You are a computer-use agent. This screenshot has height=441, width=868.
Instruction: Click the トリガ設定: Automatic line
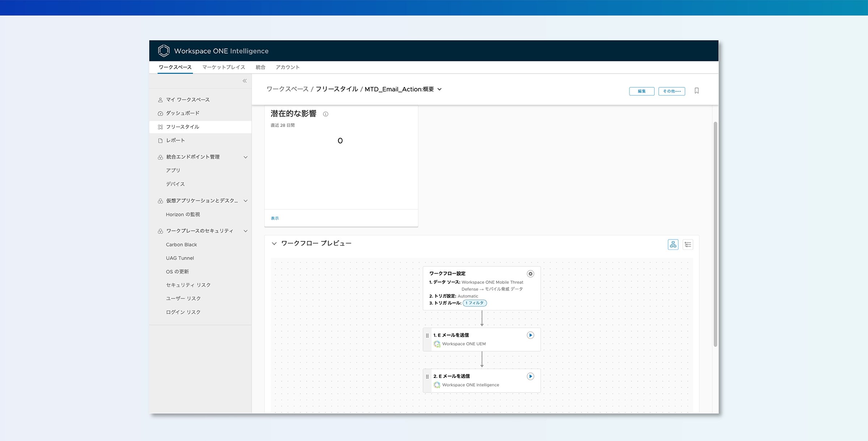coord(454,296)
